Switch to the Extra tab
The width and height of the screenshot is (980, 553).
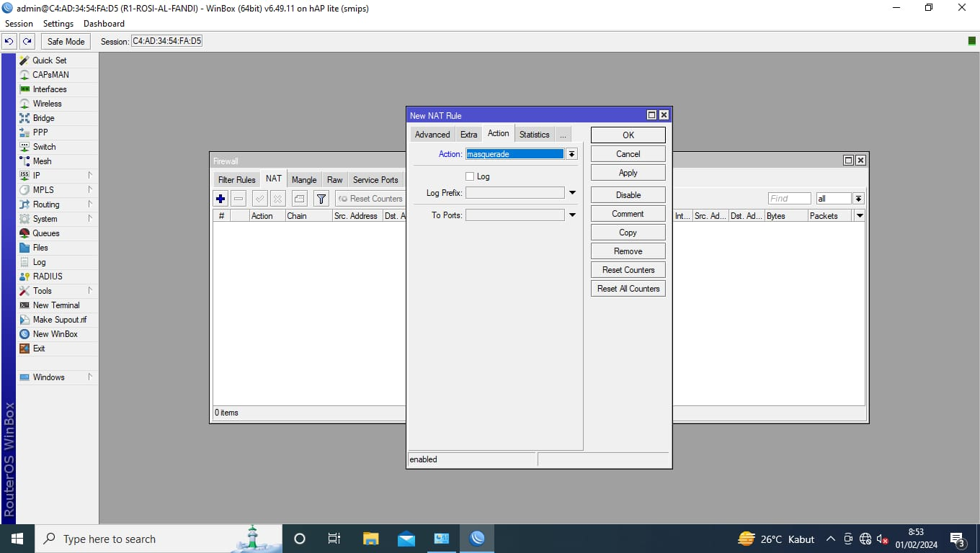click(x=469, y=135)
